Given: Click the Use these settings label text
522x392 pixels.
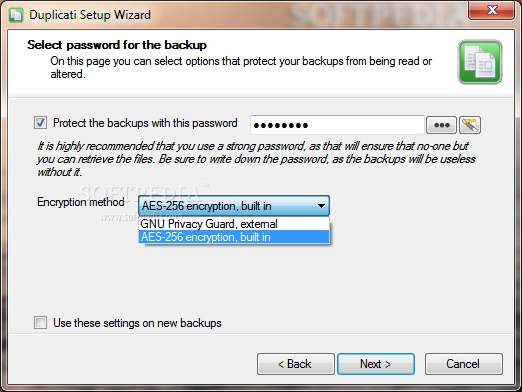Looking at the screenshot, I should (x=137, y=323).
